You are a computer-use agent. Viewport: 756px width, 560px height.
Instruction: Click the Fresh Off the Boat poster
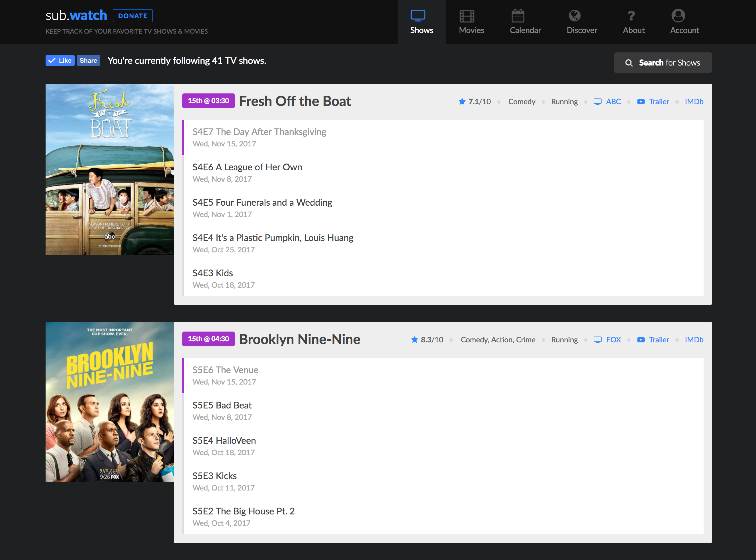click(109, 169)
